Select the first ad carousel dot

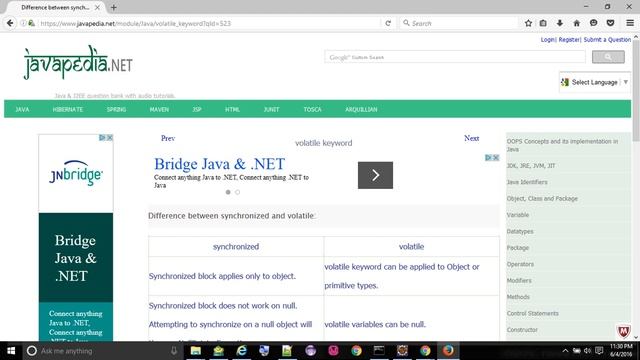tap(228, 192)
